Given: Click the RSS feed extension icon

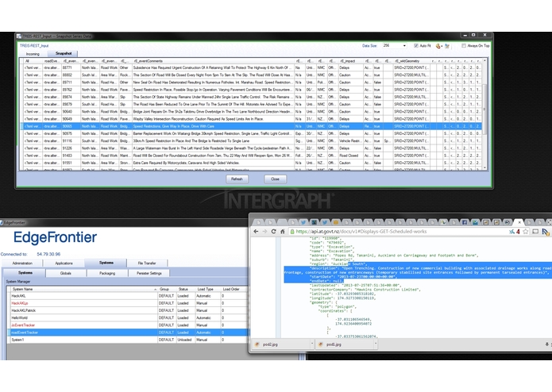Looking at the screenshot, I should click(x=546, y=232).
